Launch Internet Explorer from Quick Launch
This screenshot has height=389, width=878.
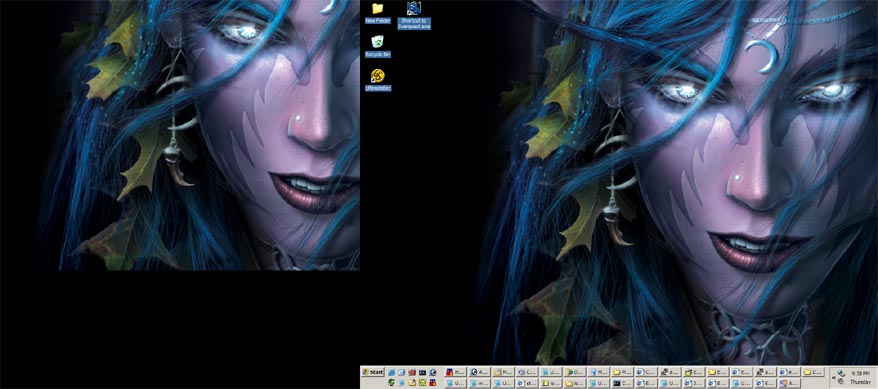click(x=391, y=372)
